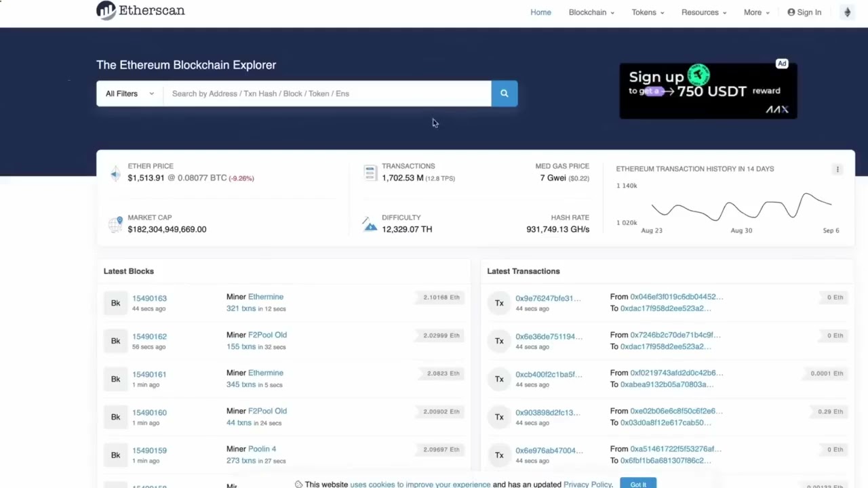Click miner Ethermine for block 15490163
The height and width of the screenshot is (488, 868).
(265, 296)
